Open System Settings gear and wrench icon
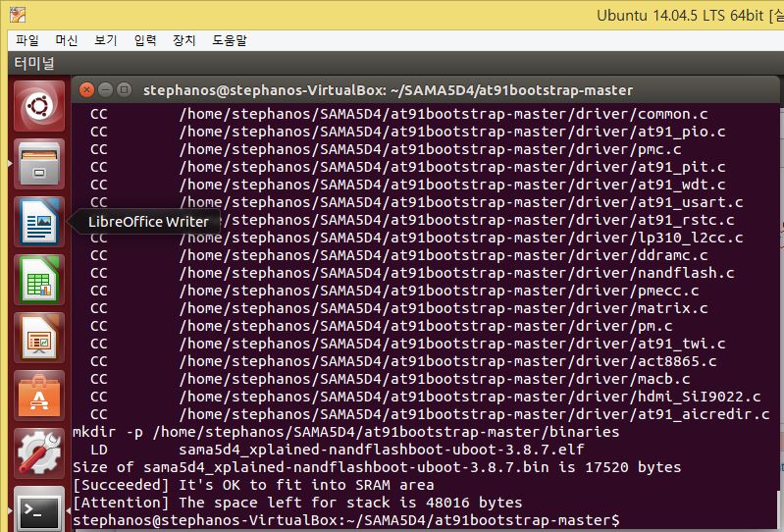 click(39, 452)
